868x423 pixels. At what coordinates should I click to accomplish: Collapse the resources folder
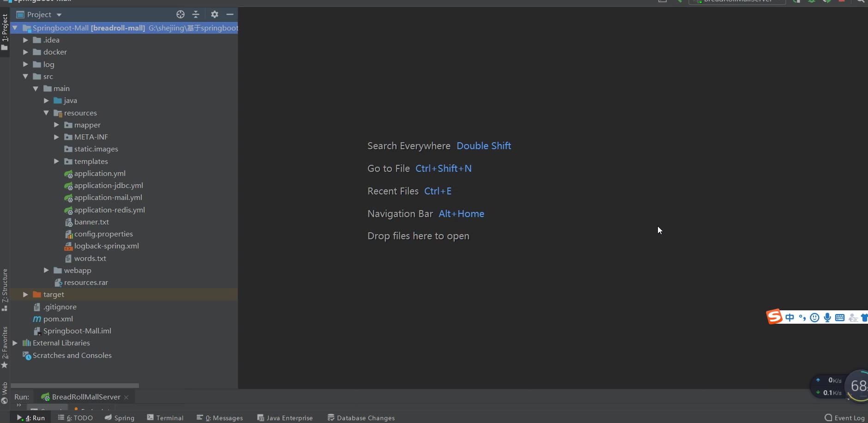click(x=46, y=113)
